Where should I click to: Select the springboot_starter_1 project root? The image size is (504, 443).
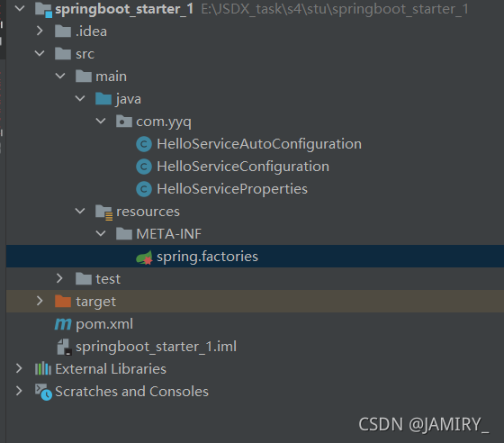coord(114,9)
